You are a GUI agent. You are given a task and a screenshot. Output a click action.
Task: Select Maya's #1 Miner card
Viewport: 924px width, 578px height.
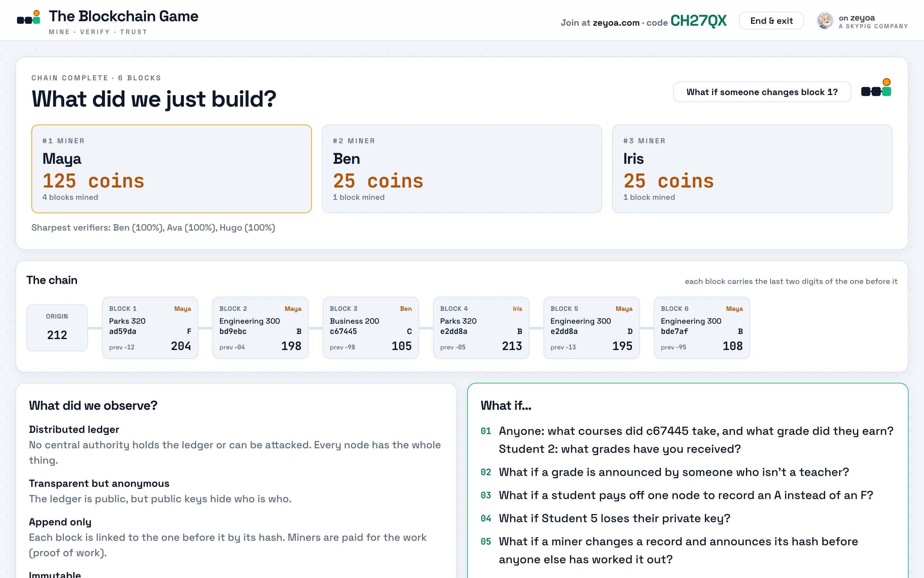tap(171, 169)
